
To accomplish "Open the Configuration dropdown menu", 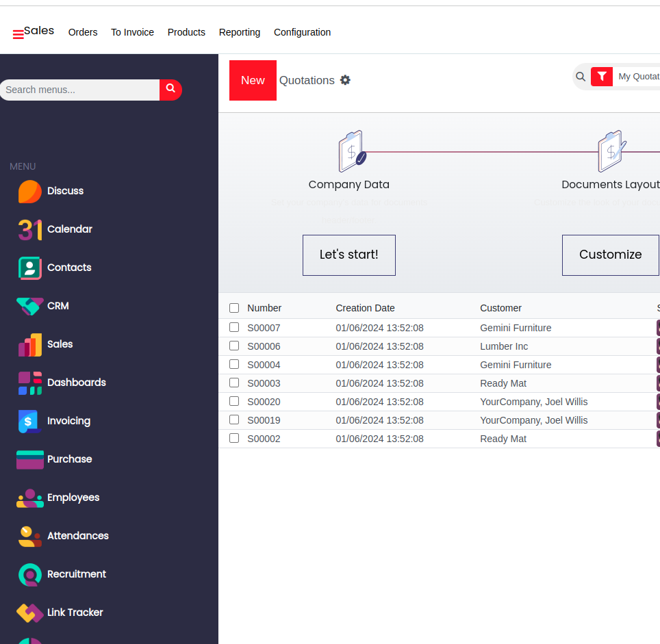I will coord(302,32).
